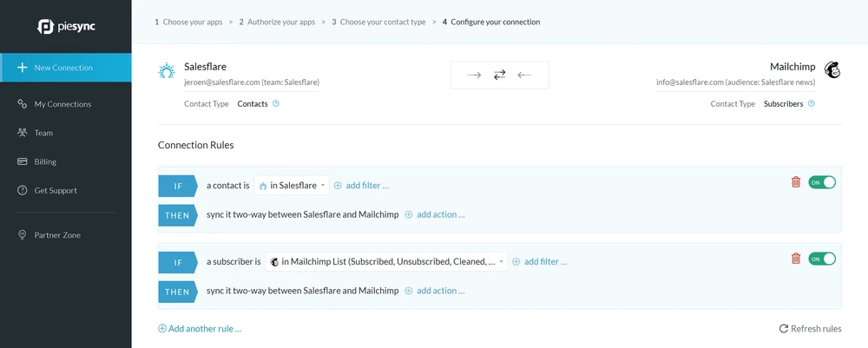Screen dimensions: 868x348
Task: Click Add another rule
Action: pyautogui.click(x=200, y=329)
